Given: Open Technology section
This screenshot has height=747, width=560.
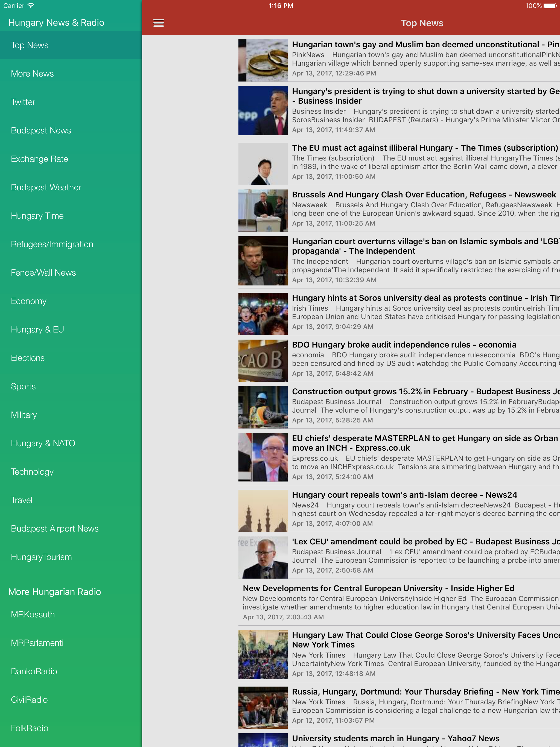Looking at the screenshot, I should [x=71, y=471].
